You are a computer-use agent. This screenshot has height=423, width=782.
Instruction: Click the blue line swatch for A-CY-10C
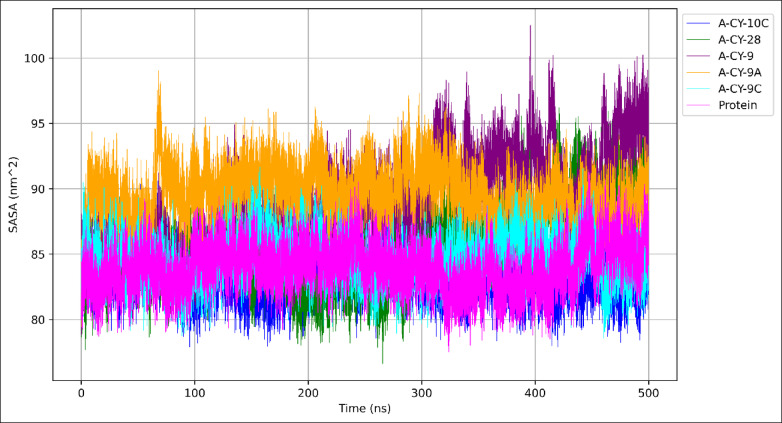[699, 23]
